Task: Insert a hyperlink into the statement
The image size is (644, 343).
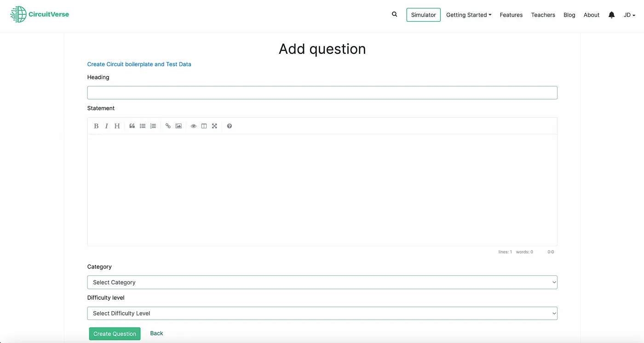Action: [x=167, y=126]
